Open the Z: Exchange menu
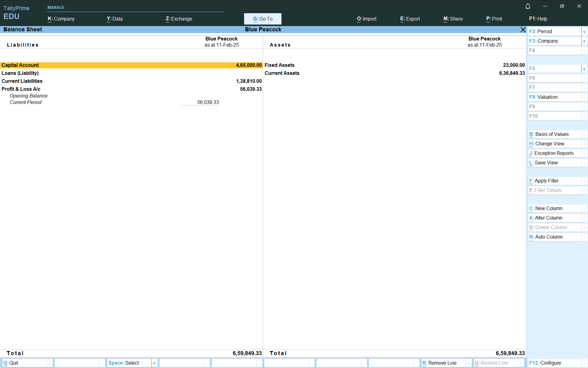The height and width of the screenshot is (368, 588). [179, 19]
